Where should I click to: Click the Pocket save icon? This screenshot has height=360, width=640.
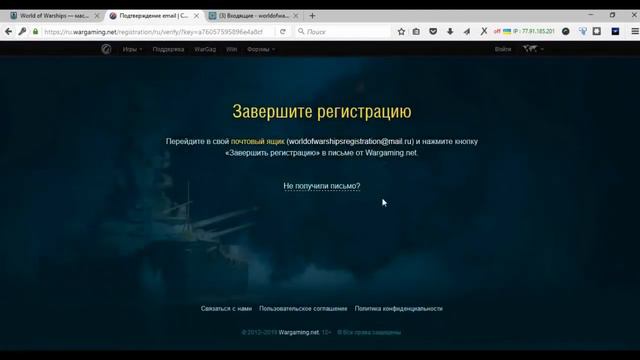click(x=433, y=31)
